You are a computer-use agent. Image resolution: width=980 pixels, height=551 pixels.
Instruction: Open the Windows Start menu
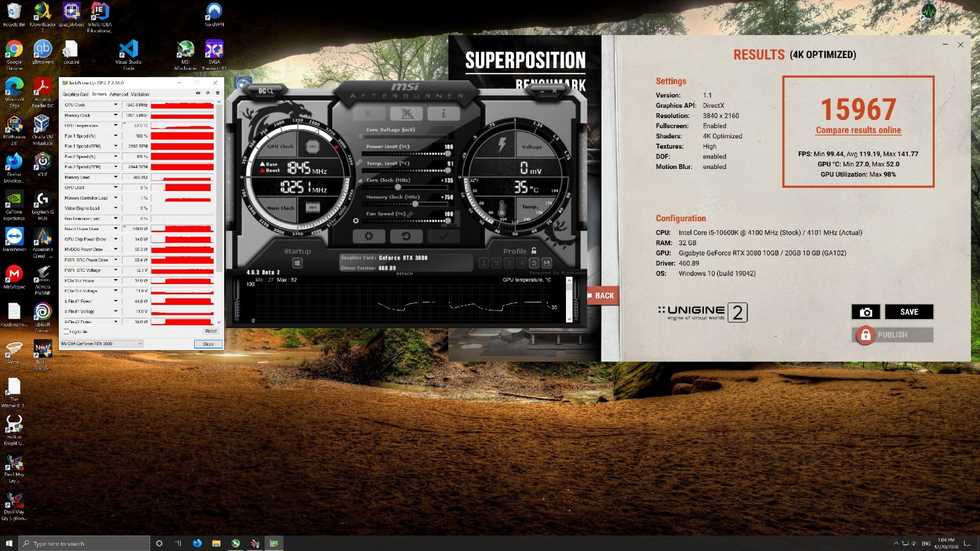[9, 544]
